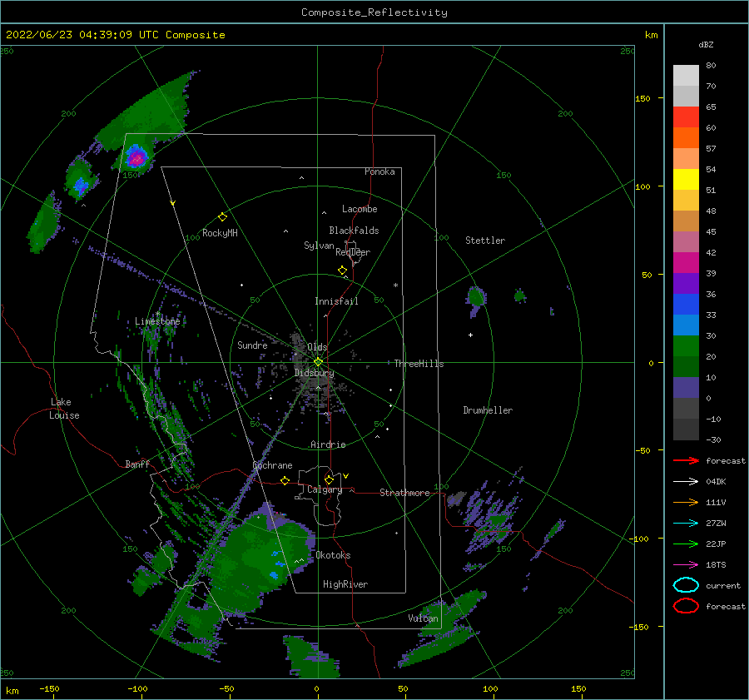749x700 pixels.
Task: Select the 80 dBZ light gray swatch
Action: point(686,76)
